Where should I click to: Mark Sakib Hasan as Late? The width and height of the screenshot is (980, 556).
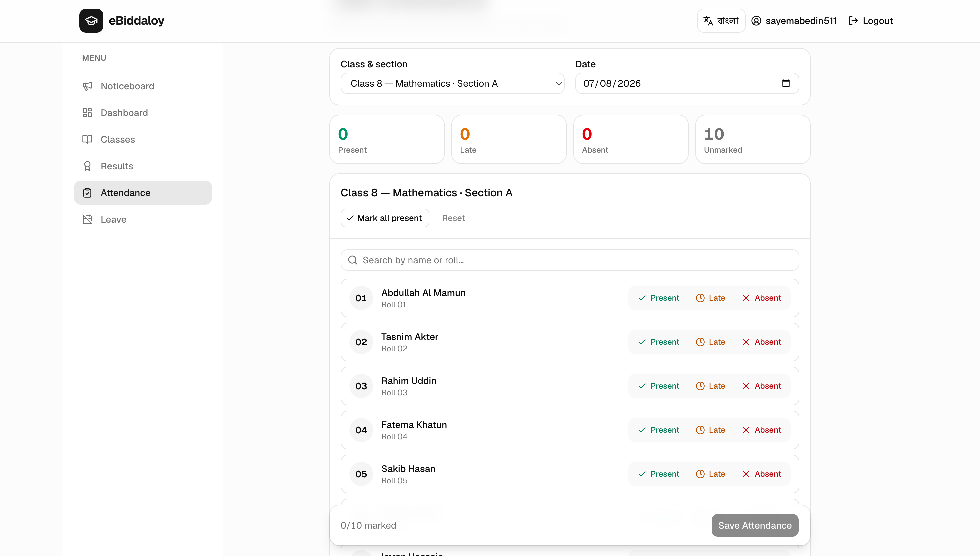(710, 474)
